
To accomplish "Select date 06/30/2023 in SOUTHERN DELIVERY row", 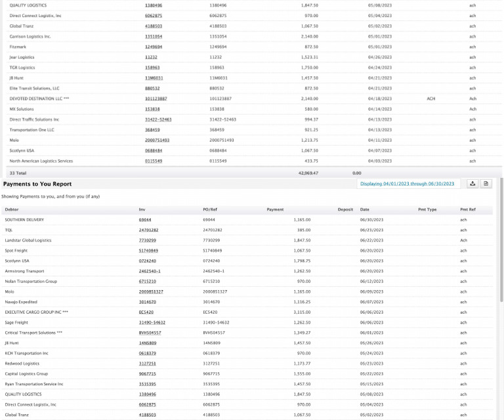I will coord(371,220).
